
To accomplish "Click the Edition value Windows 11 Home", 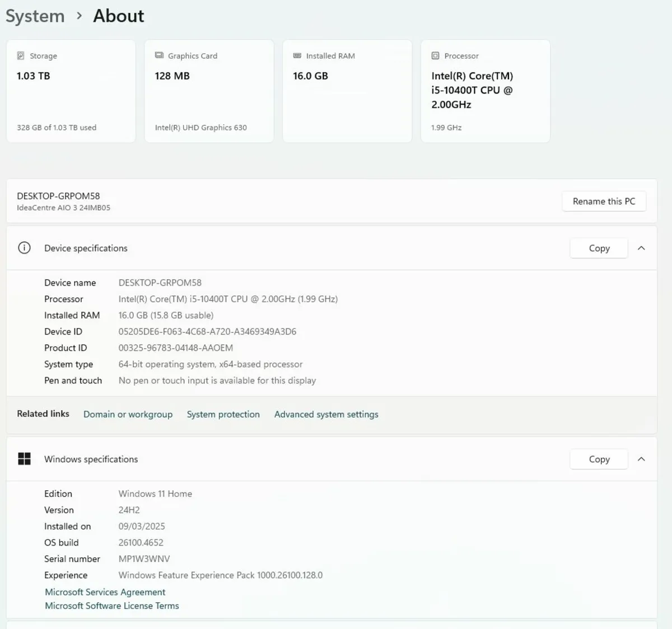I will [x=155, y=494].
